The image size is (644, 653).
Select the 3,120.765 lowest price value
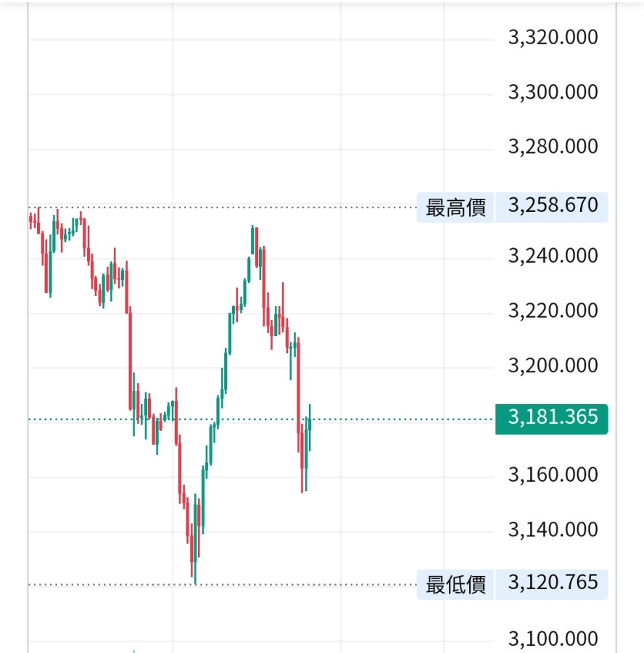tap(553, 583)
